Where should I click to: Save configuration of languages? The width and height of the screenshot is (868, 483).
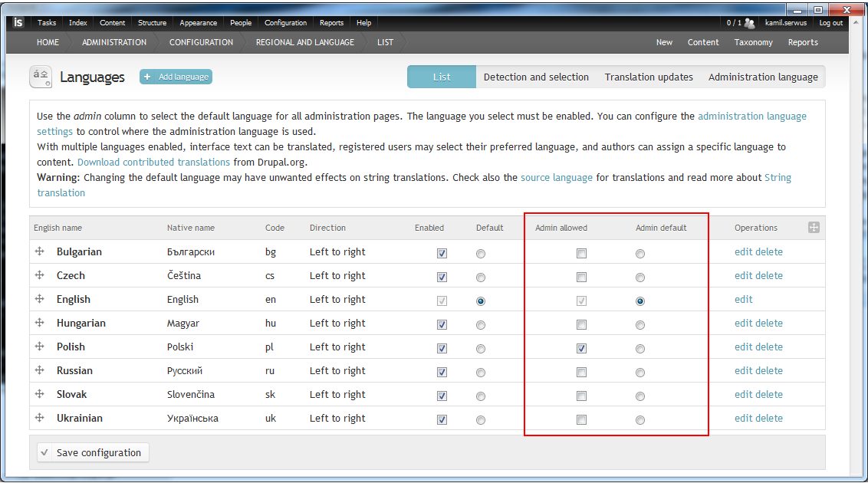pos(93,452)
